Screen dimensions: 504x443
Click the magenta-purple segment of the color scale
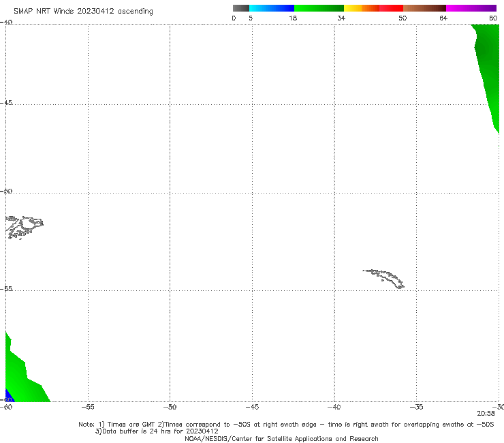[x=471, y=8]
